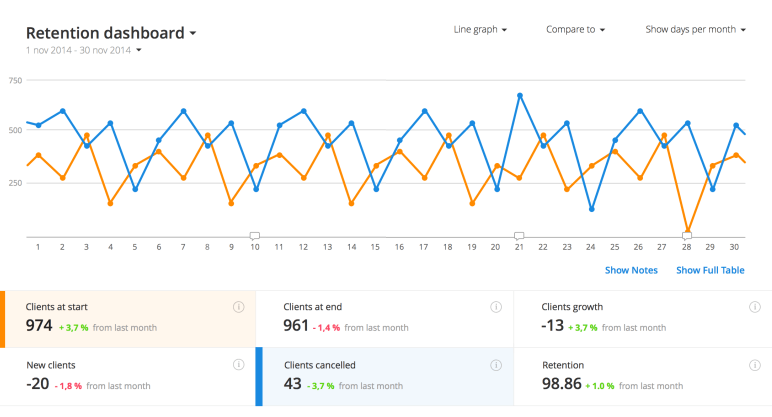The image size is (772, 417).
Task: Click the Show Notes link
Action: 631,270
